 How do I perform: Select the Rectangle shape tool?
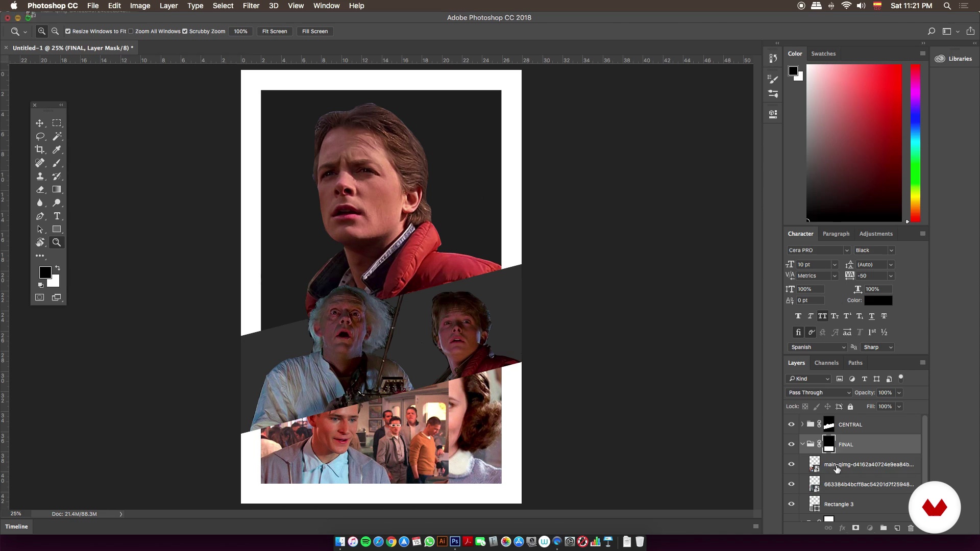pyautogui.click(x=57, y=229)
